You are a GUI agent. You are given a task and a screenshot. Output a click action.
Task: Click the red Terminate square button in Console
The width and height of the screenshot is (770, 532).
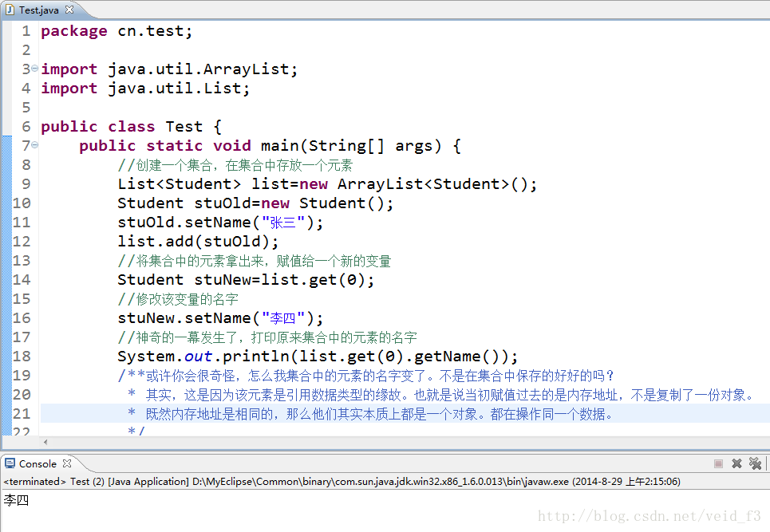(x=718, y=463)
